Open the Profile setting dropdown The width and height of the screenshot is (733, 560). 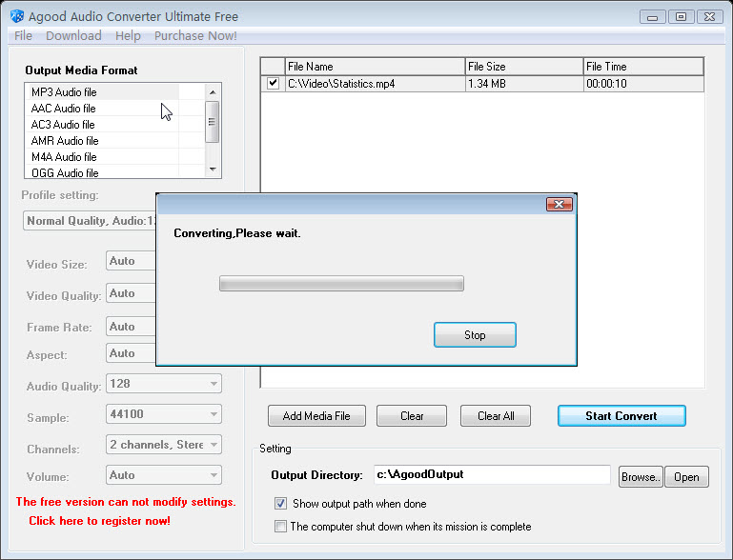pyautogui.click(x=90, y=220)
